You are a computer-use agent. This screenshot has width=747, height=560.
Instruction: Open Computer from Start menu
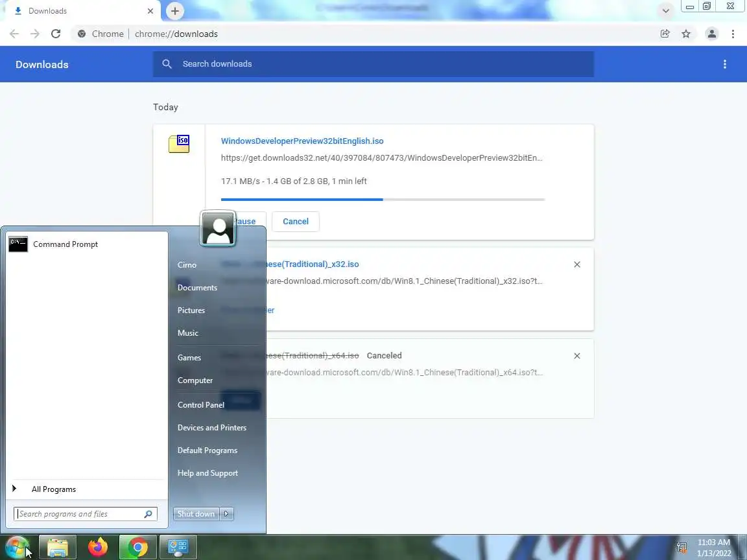click(x=195, y=380)
